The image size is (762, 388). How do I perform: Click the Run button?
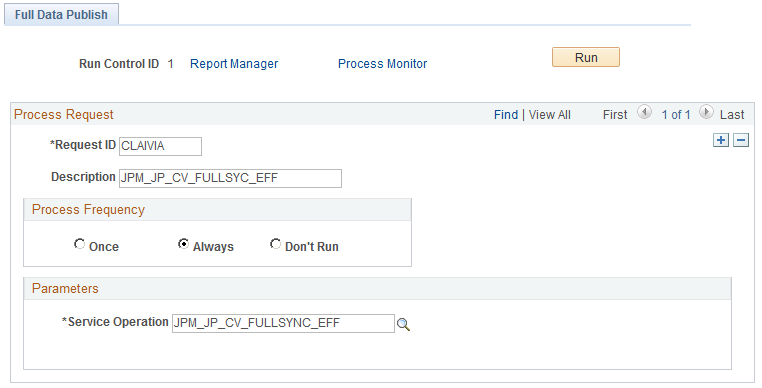[x=586, y=57]
